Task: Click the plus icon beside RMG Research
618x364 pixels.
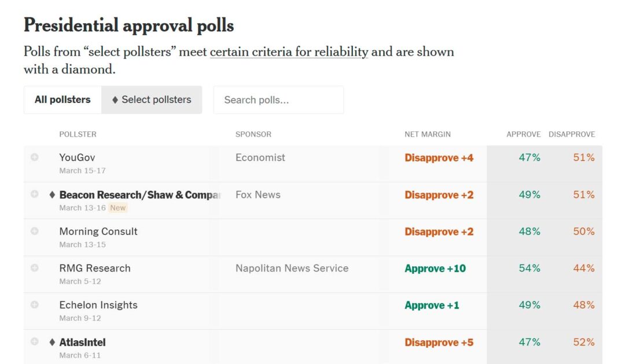Action: [35, 268]
